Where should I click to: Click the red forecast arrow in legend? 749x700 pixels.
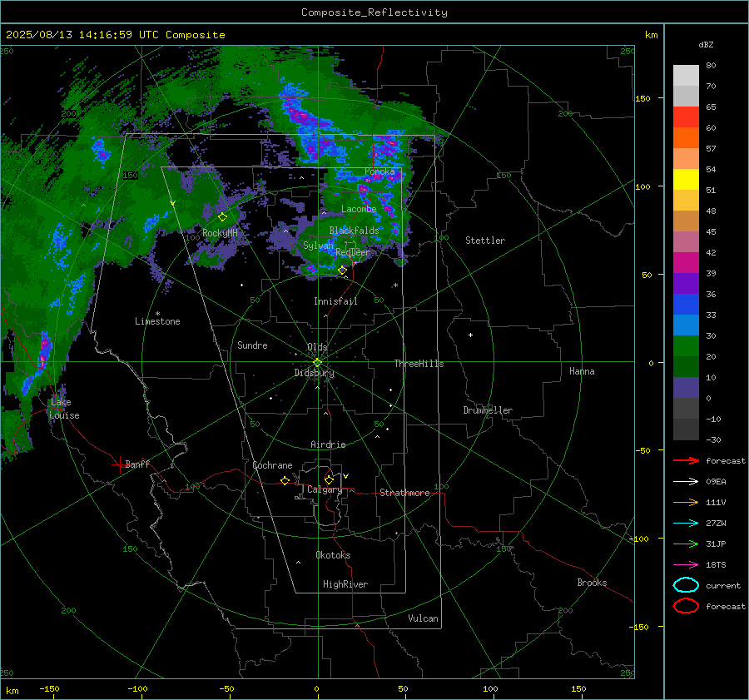click(686, 460)
